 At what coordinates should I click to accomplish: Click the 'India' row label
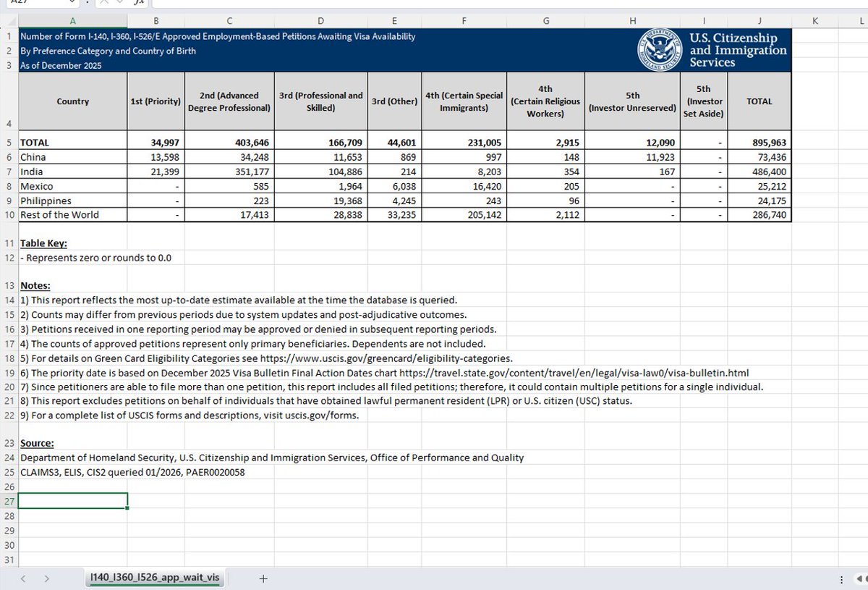click(x=72, y=172)
